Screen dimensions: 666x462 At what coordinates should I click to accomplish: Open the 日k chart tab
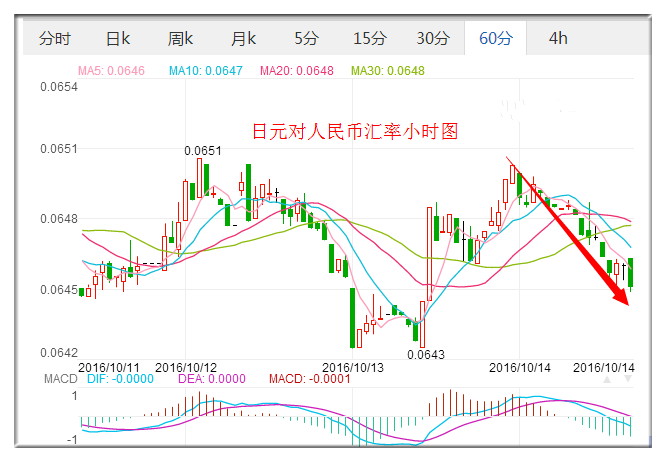(x=118, y=39)
